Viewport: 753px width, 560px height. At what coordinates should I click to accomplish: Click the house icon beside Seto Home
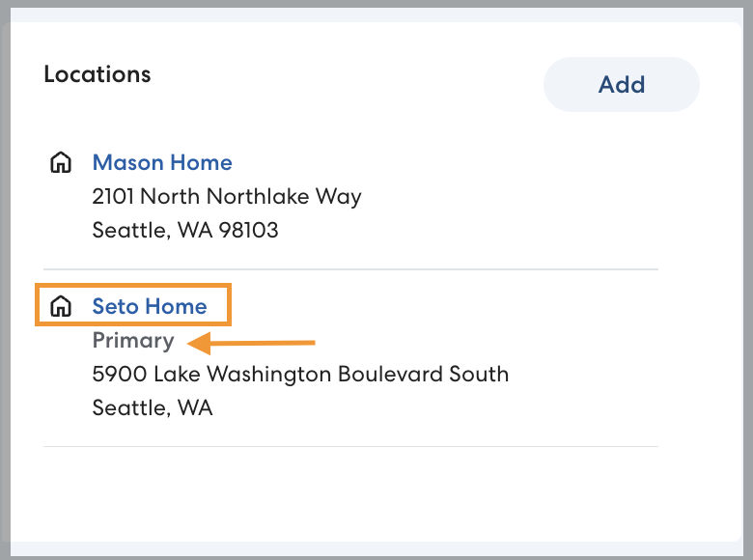[61, 307]
